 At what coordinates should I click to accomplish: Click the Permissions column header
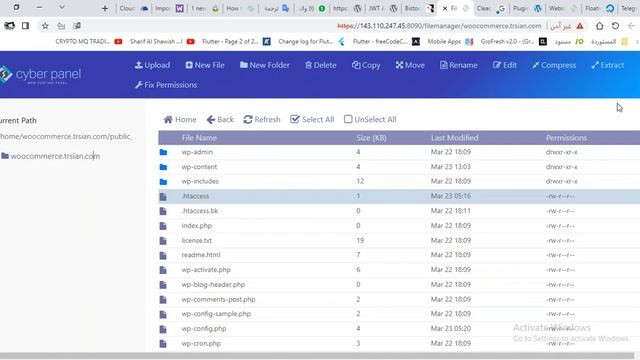pos(566,138)
